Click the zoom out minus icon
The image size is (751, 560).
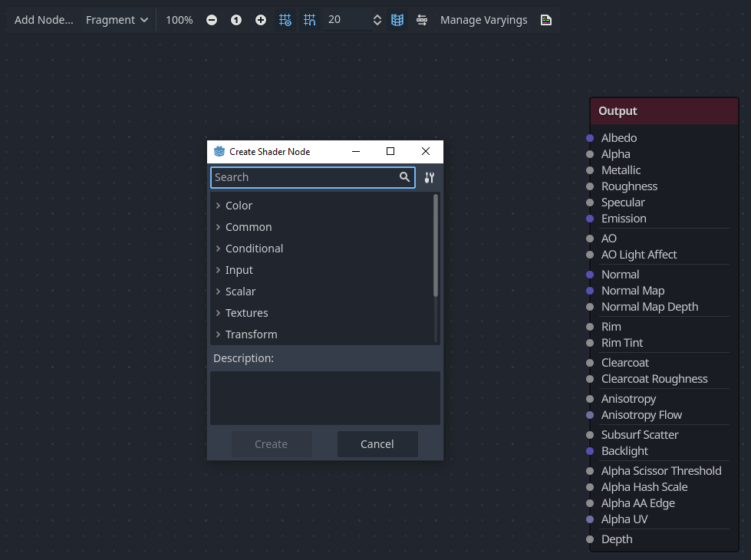(x=212, y=20)
